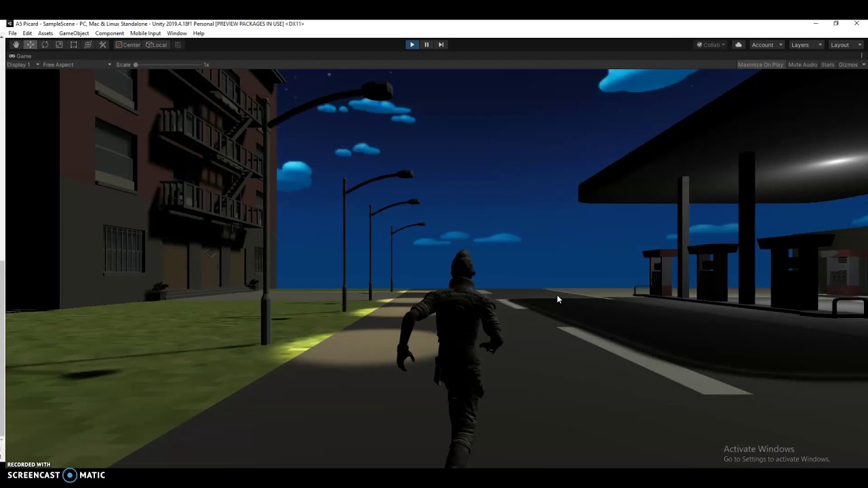868x488 pixels.
Task: Select the Scale tool
Action: [59, 45]
